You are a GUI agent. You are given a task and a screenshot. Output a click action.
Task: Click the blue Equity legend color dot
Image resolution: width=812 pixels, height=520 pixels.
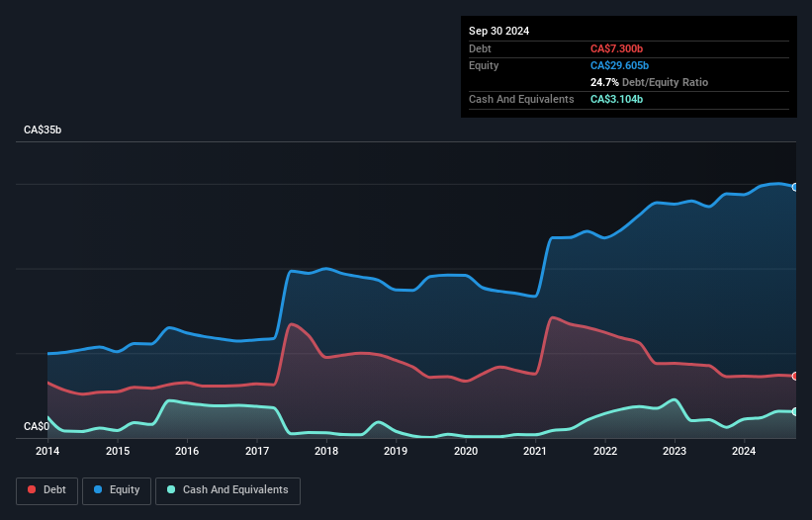[98, 489]
